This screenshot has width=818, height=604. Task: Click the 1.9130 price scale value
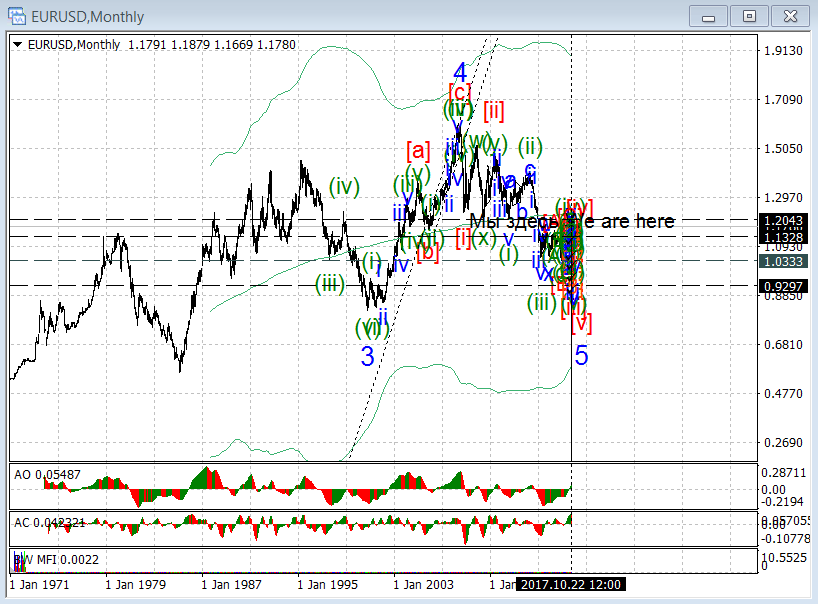coord(783,51)
